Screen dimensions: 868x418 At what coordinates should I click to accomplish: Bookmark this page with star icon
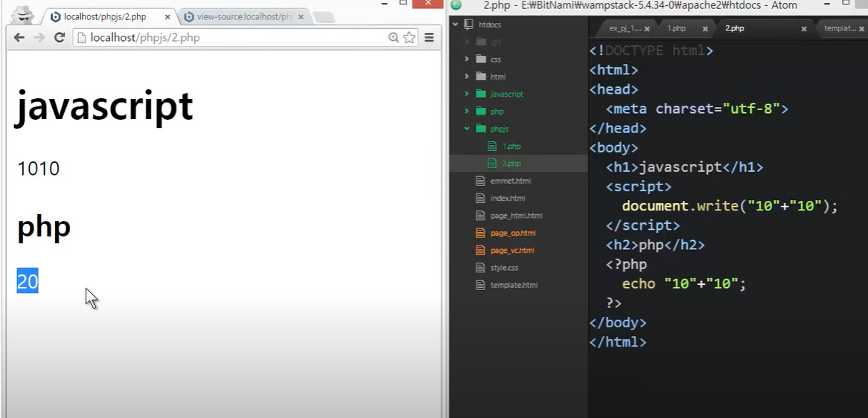click(409, 38)
